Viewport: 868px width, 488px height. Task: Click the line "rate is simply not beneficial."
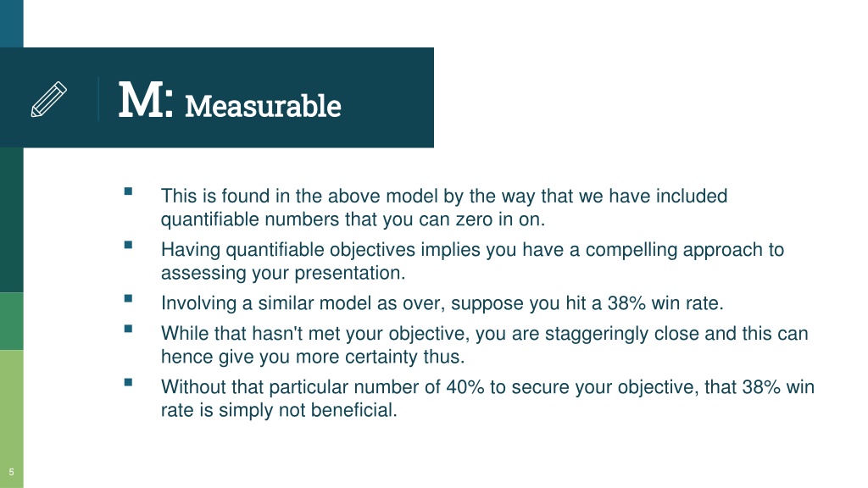[279, 410]
